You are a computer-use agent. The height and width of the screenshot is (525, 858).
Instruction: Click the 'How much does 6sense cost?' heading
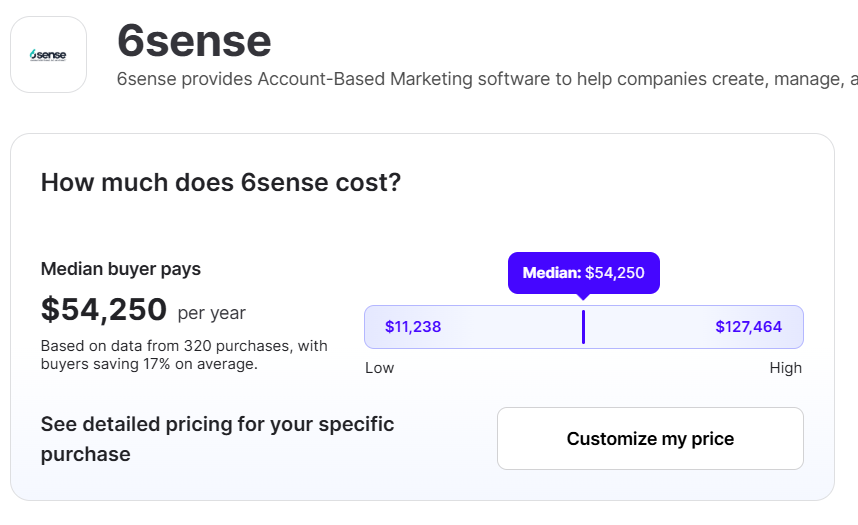[x=220, y=183]
